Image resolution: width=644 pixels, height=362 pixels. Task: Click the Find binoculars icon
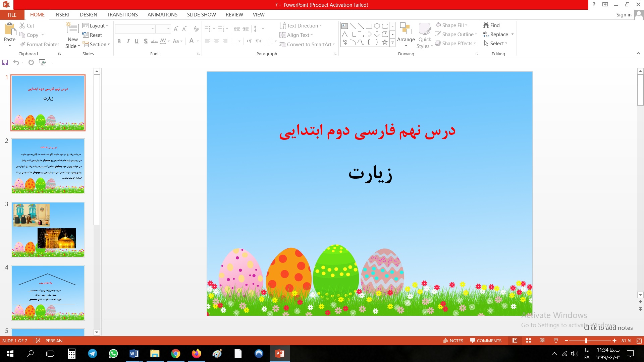coord(486,25)
